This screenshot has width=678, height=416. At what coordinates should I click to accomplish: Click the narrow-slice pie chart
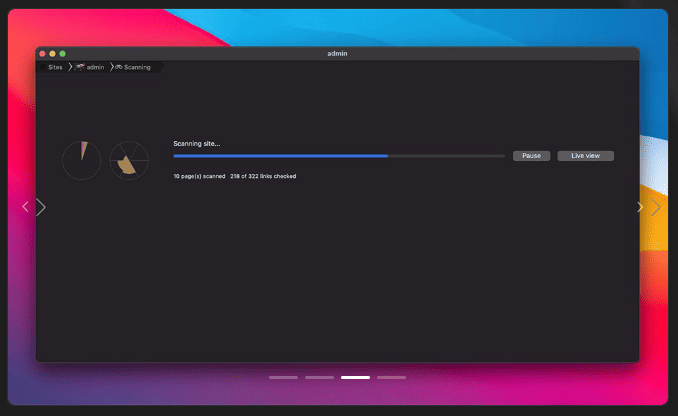(x=82, y=160)
